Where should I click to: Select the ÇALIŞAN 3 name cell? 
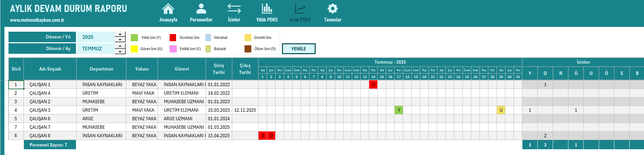(50, 110)
